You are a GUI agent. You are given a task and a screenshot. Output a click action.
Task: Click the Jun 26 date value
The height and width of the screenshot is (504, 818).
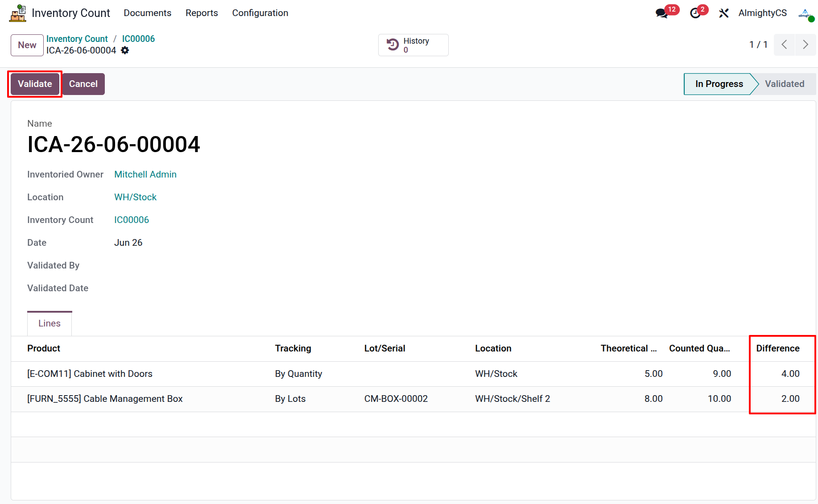pyautogui.click(x=128, y=243)
